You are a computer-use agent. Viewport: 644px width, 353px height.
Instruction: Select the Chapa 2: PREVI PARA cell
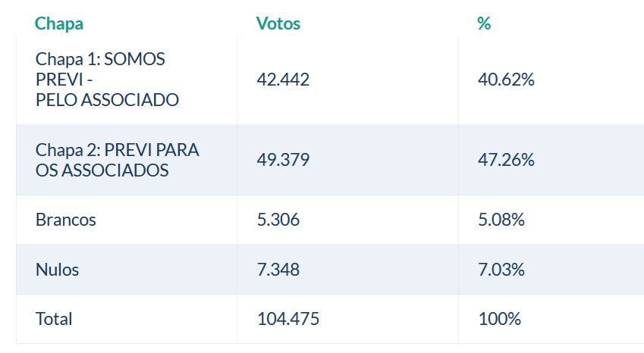pyautogui.click(x=117, y=150)
